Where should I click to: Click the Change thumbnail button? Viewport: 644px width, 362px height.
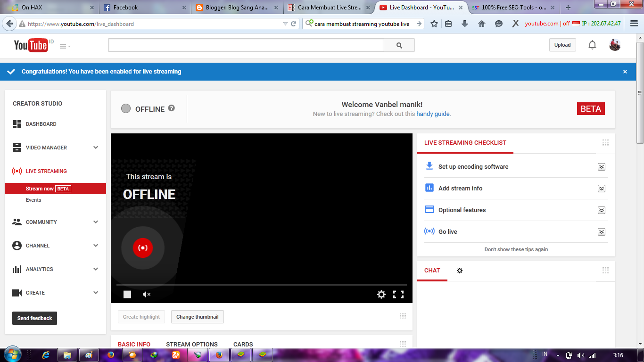[x=197, y=317]
